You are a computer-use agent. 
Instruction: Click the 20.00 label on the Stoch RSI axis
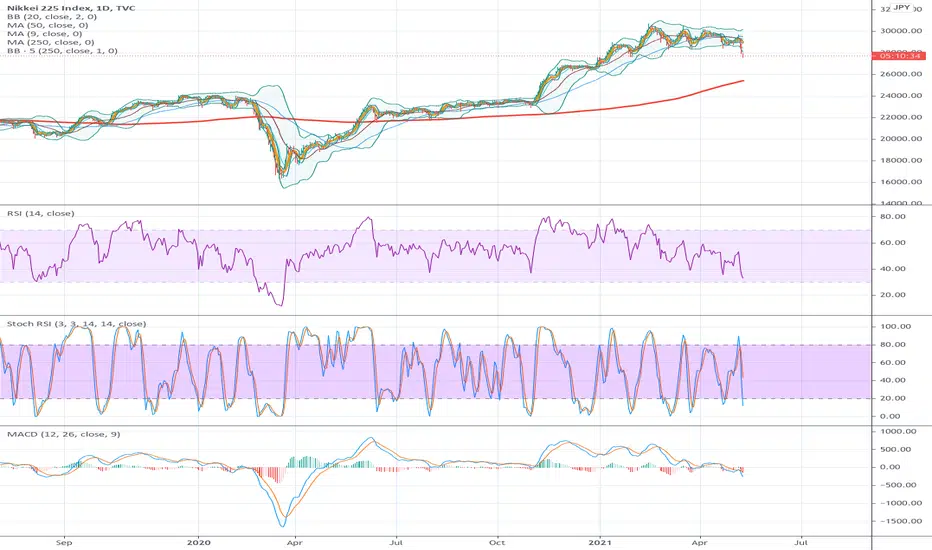[893, 398]
